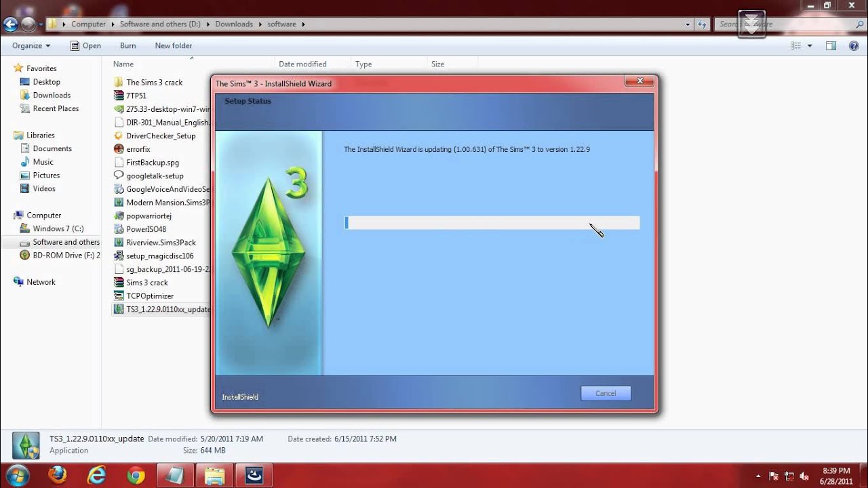Switch to the InstallShield installer taskbar icon
The width and height of the screenshot is (868, 488).
pos(254,476)
